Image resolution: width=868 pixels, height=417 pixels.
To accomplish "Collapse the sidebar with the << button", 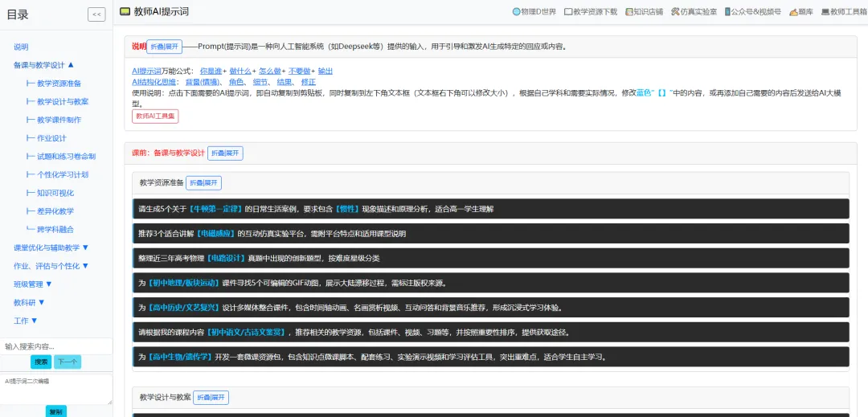I will click(x=96, y=15).
